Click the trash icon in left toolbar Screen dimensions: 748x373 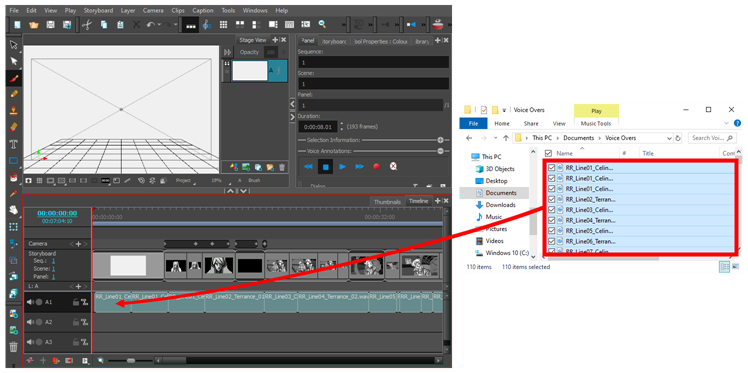(x=13, y=346)
